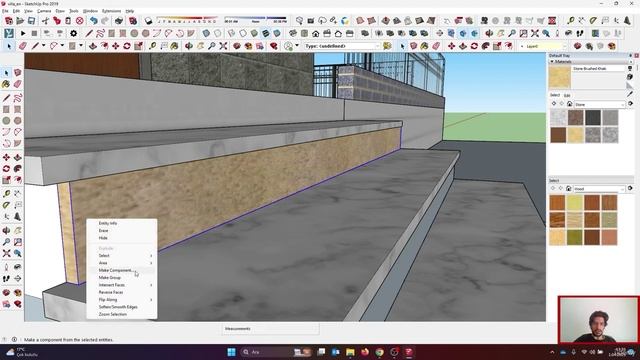Expand the Select submenu arrow in context menu
Image resolution: width=640 pixels, height=360 pixels.
(x=151, y=256)
